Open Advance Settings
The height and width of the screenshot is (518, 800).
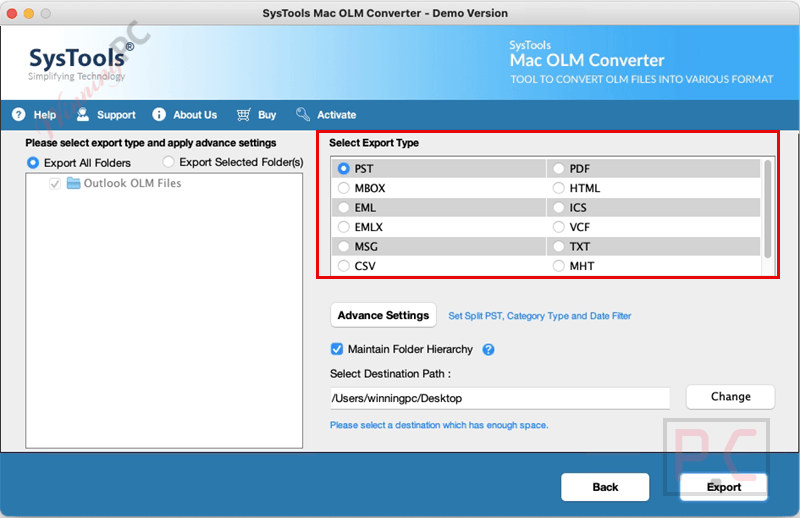[x=383, y=315]
